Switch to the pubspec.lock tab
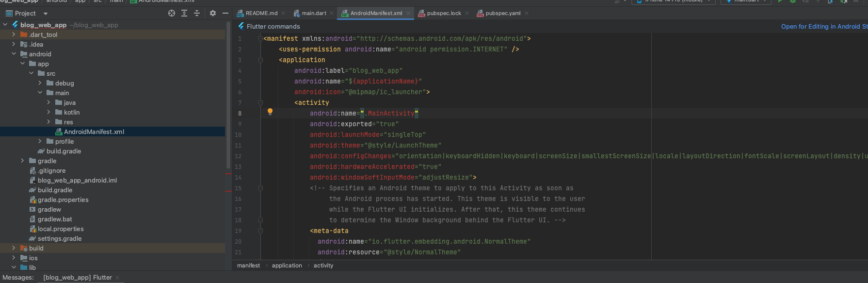 coord(444,13)
